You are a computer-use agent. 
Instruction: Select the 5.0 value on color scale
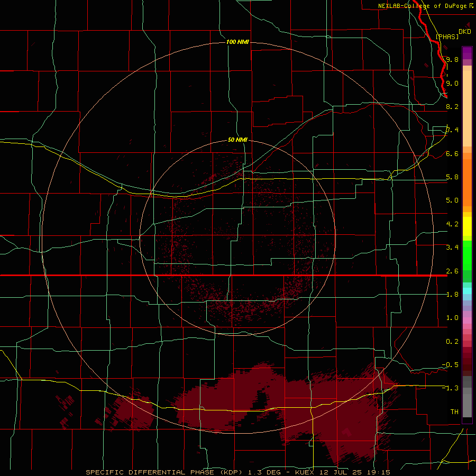click(x=452, y=200)
